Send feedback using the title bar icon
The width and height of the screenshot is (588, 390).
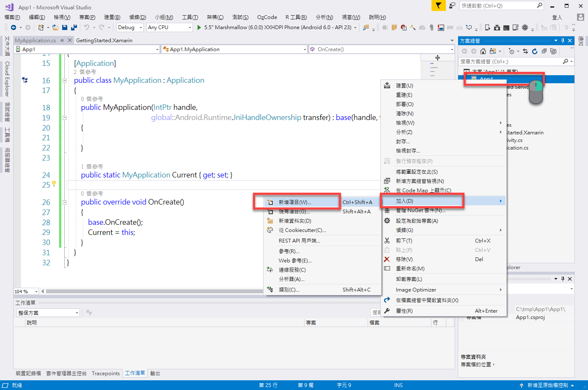click(x=452, y=5)
